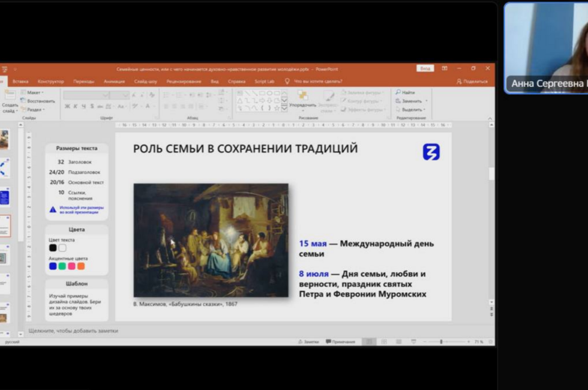Open the Переходы ribbon tab
588x390 pixels.
pyautogui.click(x=83, y=82)
